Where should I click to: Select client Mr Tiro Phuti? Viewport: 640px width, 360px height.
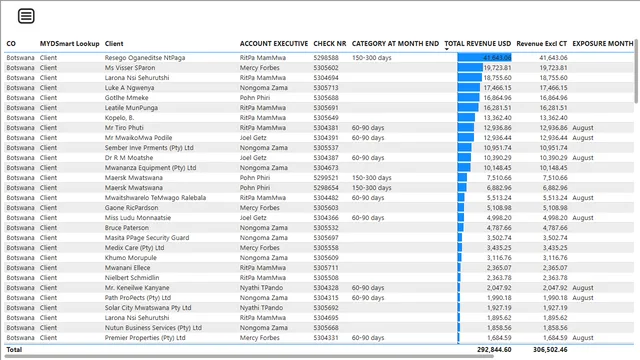click(x=124, y=128)
